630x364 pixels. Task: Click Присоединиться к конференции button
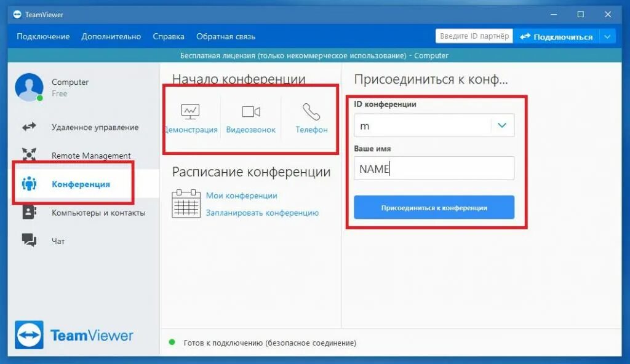434,207
